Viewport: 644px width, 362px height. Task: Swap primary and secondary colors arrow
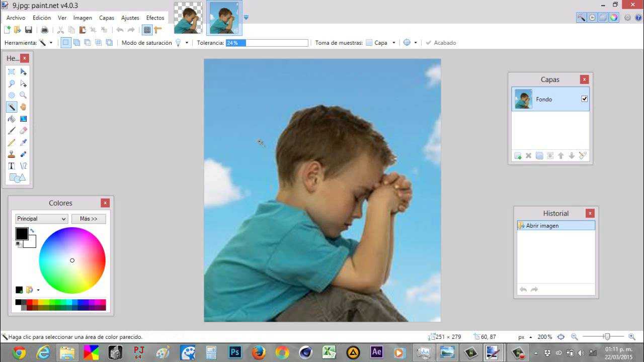[x=32, y=231]
